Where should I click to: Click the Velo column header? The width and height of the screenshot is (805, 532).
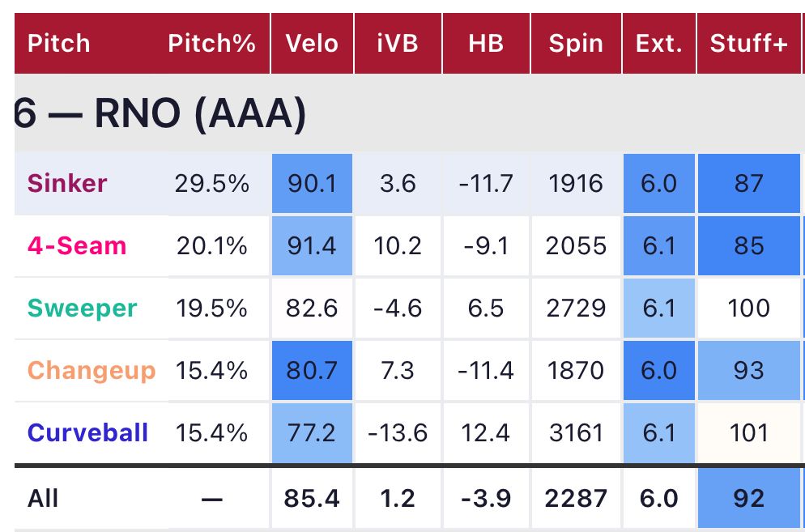[x=312, y=44]
